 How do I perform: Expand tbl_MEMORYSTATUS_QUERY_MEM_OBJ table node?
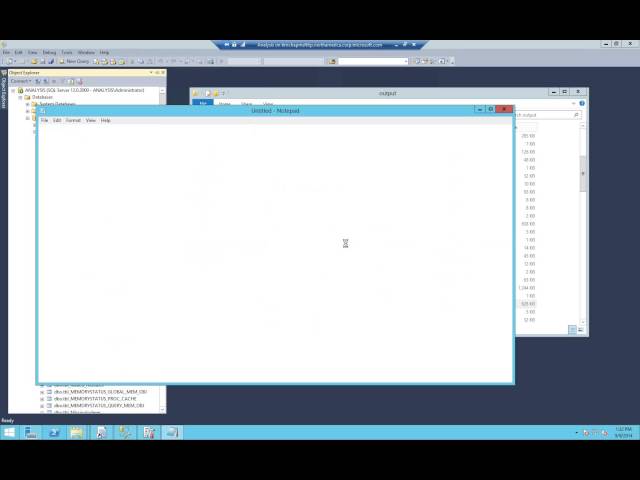(x=42, y=406)
